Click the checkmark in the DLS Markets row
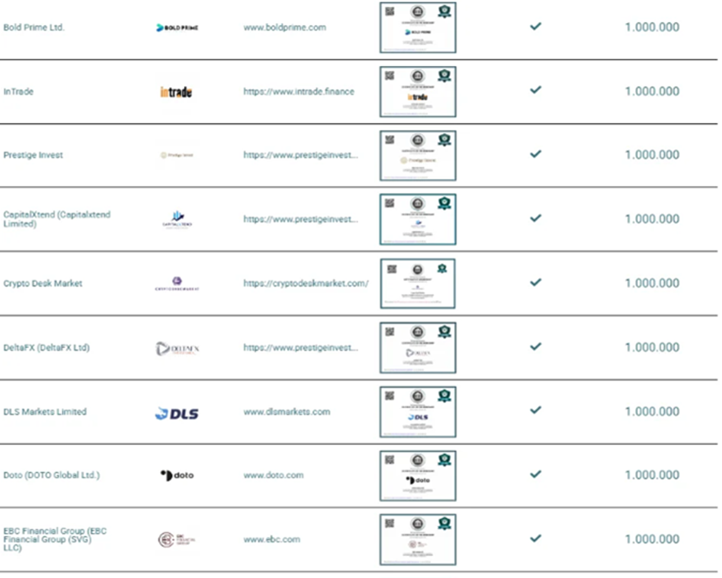Image resolution: width=722 pixels, height=578 pixels. coord(535,410)
